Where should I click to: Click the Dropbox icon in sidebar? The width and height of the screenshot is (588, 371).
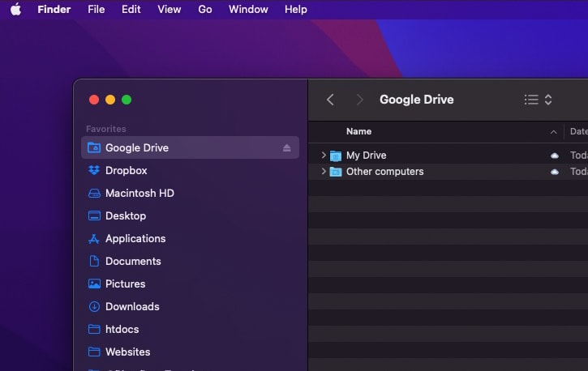pyautogui.click(x=94, y=170)
